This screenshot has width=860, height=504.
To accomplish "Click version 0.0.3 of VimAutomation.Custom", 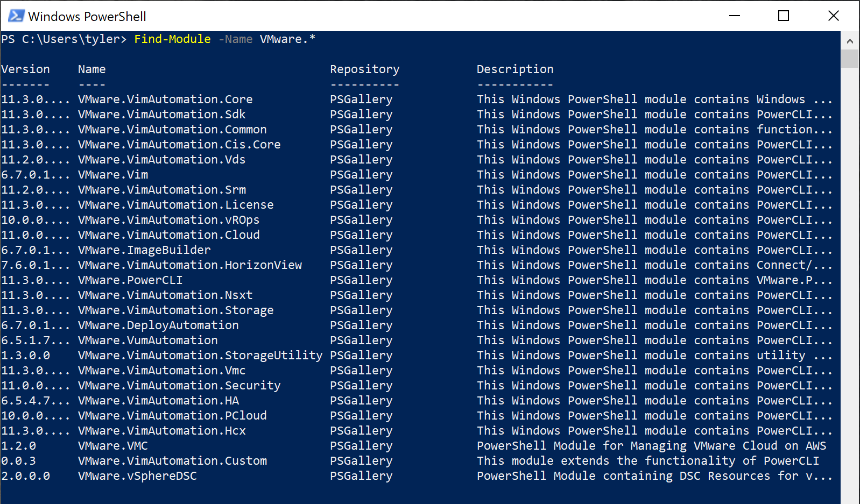I will click(18, 461).
